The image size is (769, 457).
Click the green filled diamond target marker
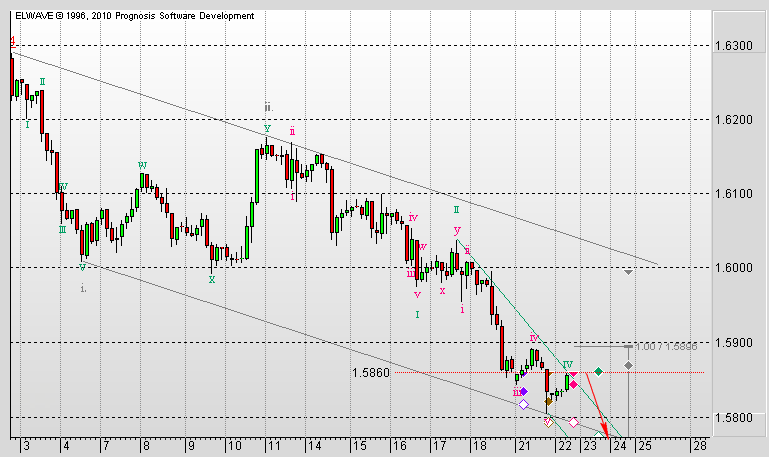[x=598, y=372]
